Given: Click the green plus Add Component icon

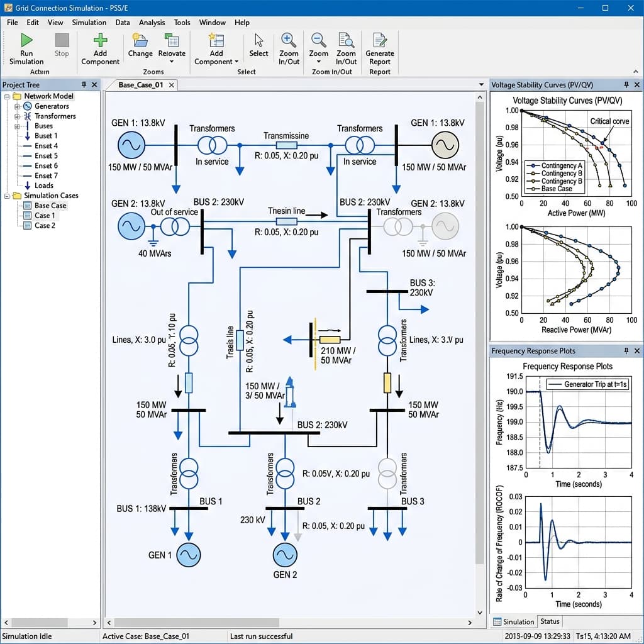Looking at the screenshot, I should tap(100, 40).
